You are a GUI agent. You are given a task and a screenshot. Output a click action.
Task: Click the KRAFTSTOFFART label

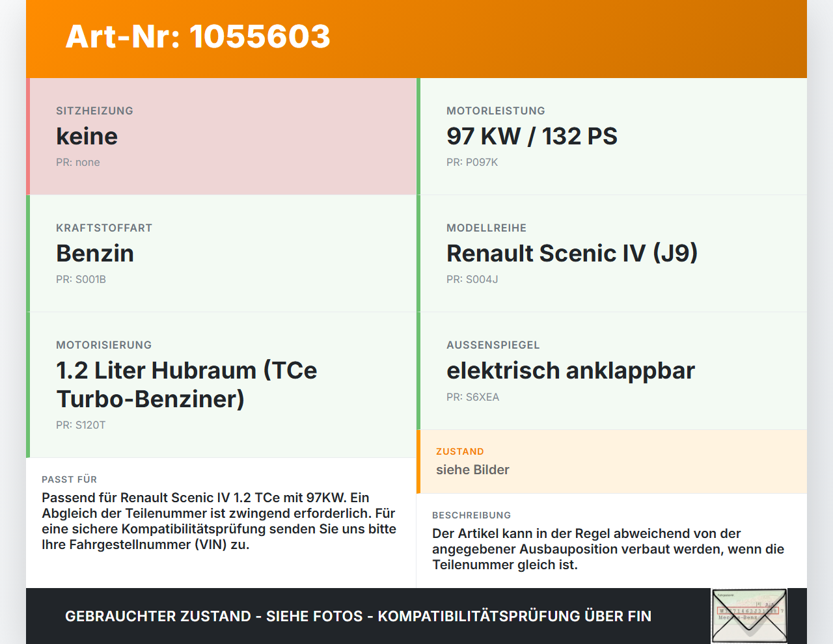(x=104, y=228)
